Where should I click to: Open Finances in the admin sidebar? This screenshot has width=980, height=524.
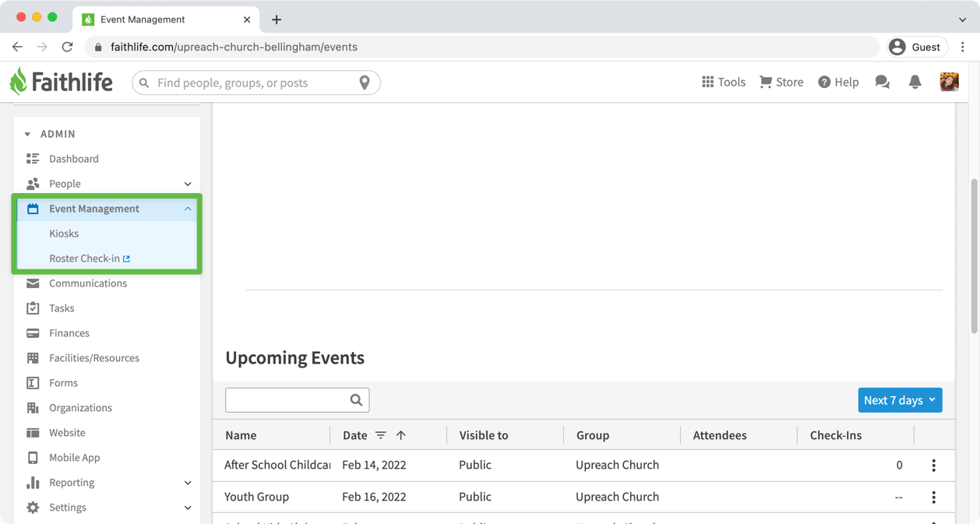pyautogui.click(x=69, y=333)
